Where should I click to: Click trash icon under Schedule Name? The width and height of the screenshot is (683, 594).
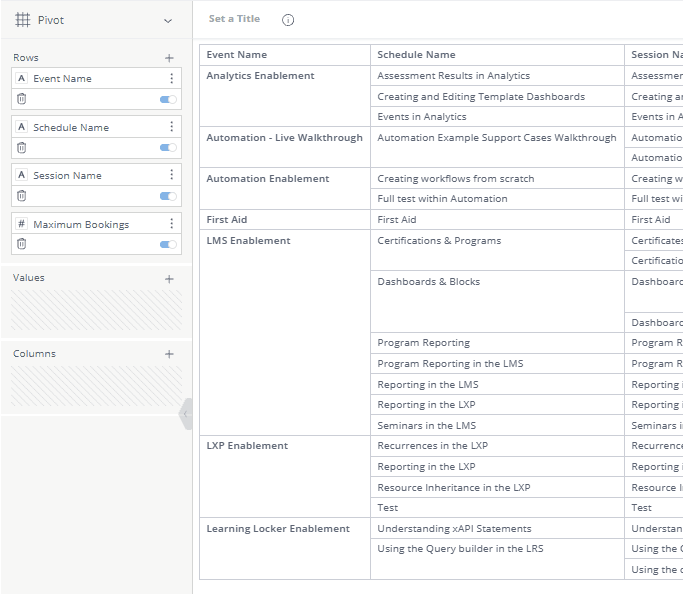tap(21, 147)
